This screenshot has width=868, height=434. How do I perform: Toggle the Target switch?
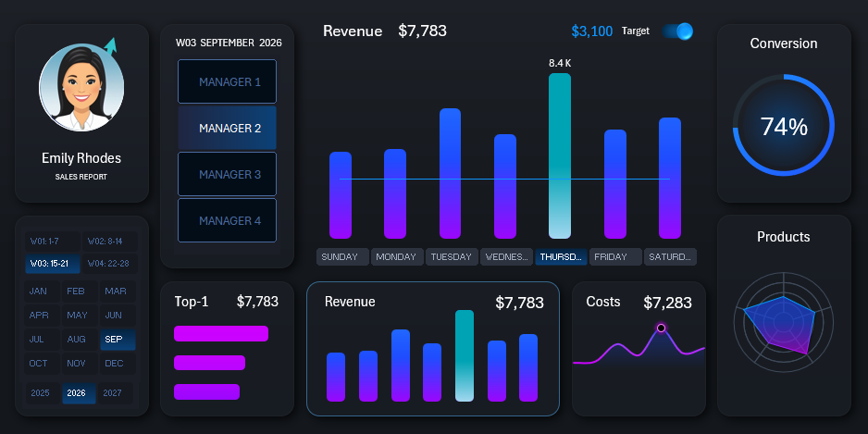[x=677, y=31]
